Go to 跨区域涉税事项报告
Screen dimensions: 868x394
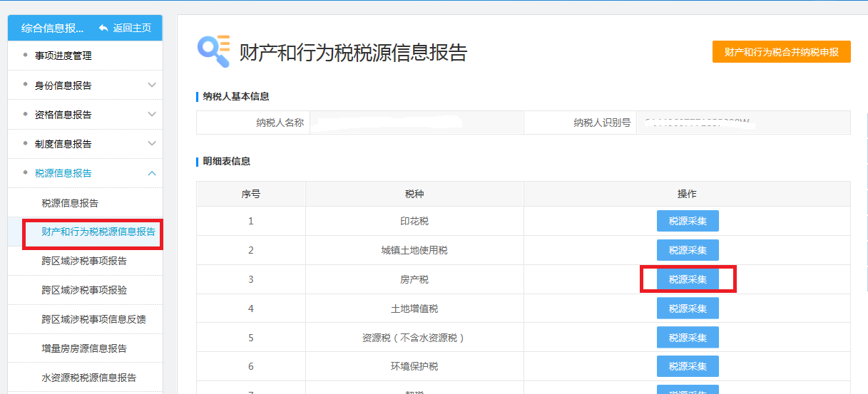pos(84,261)
